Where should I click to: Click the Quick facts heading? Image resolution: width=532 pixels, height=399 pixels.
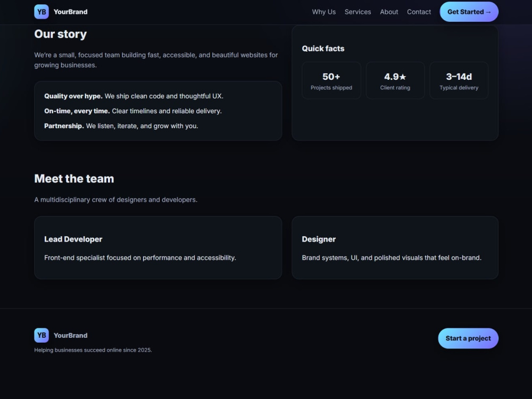pos(323,48)
